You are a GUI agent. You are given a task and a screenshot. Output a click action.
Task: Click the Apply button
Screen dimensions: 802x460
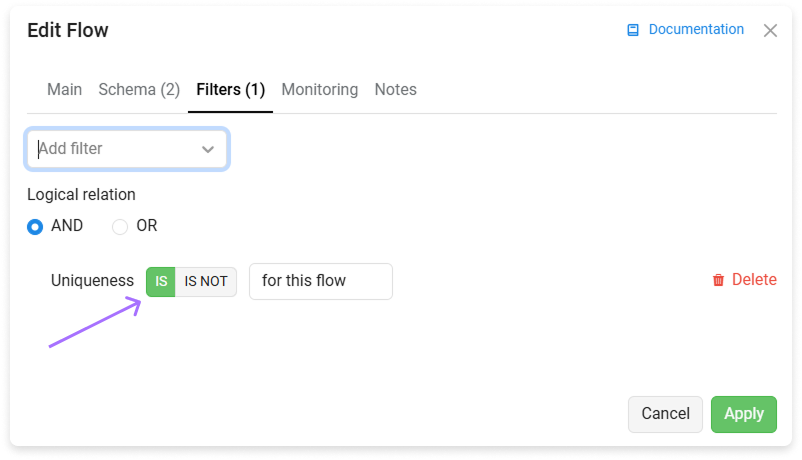pyautogui.click(x=744, y=414)
